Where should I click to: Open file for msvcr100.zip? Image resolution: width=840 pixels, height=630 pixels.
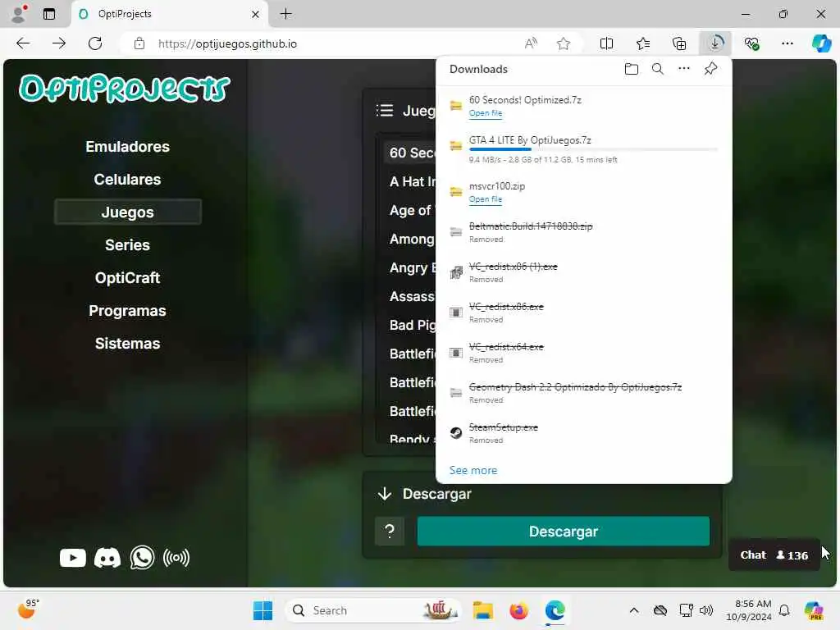486,199
